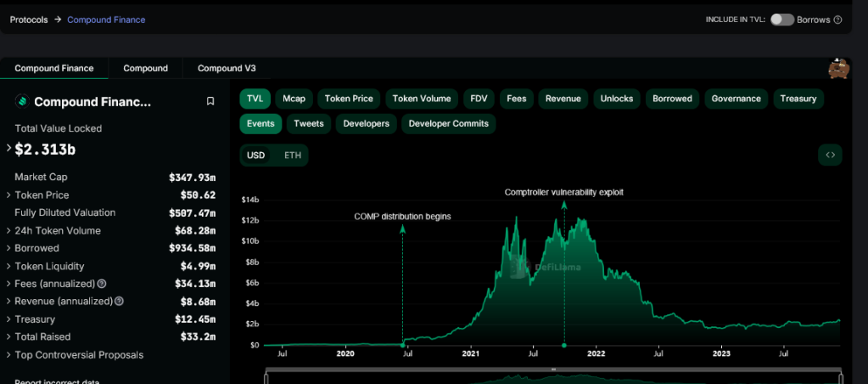Toggle the Token Price chart metric

[349, 99]
